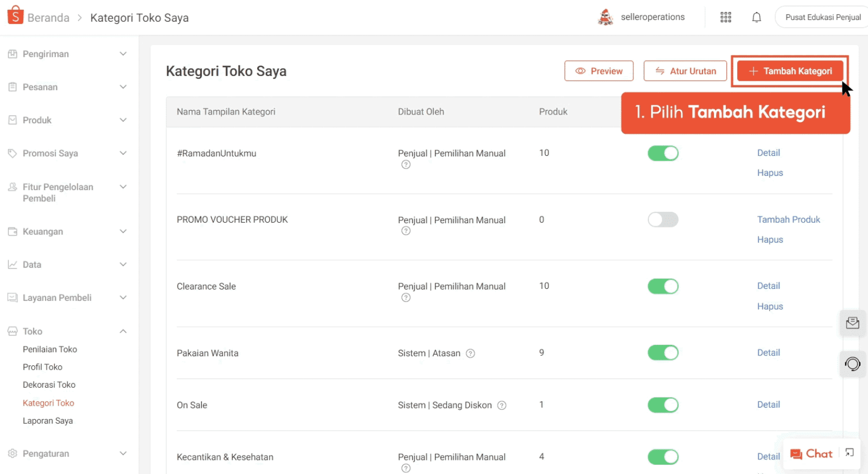The height and width of the screenshot is (474, 868).
Task: Open Penilaian Toko submenu item
Action: (x=50, y=349)
